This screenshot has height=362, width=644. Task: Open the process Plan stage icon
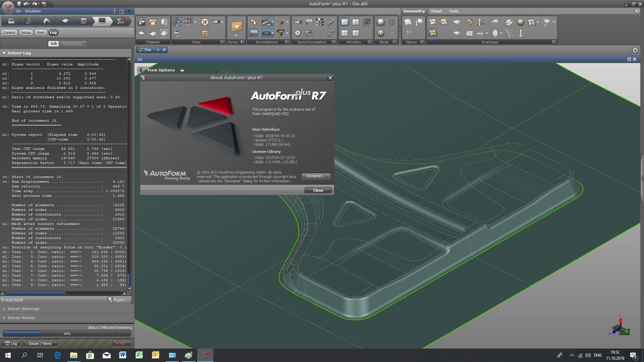29,21
